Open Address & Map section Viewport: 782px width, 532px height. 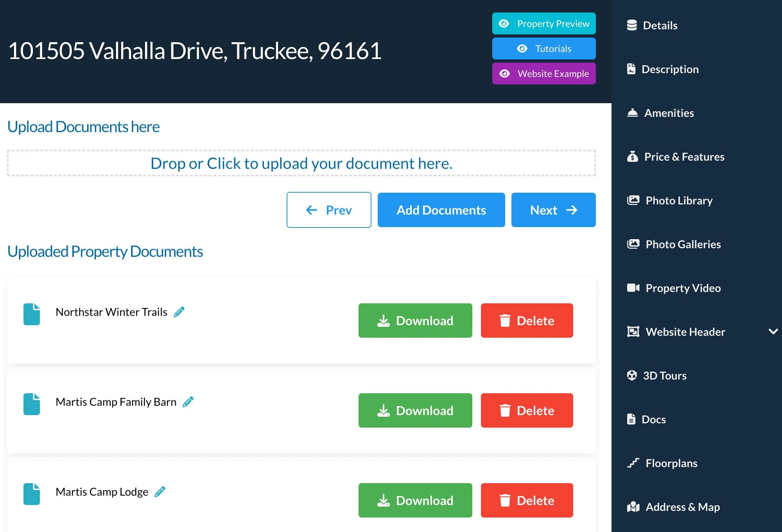click(682, 507)
